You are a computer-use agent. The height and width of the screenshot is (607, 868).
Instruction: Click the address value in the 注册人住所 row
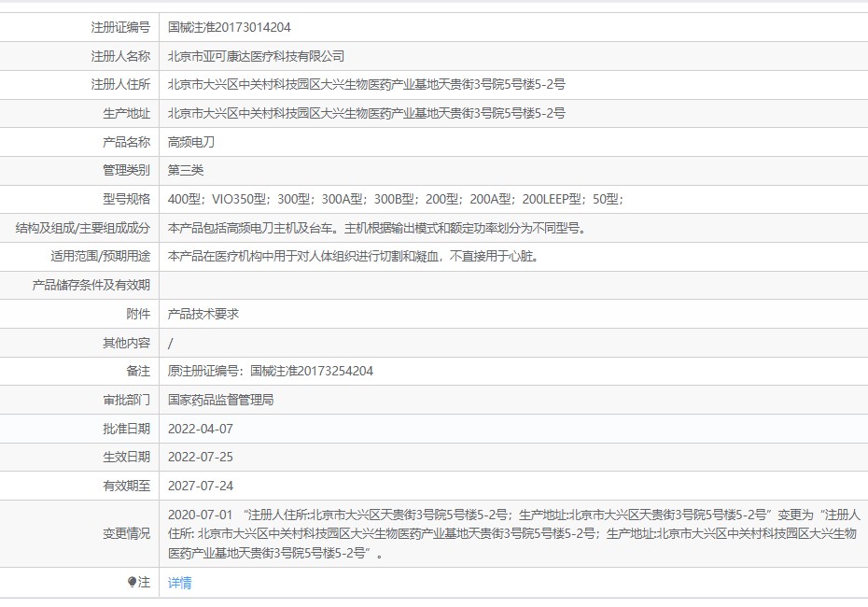click(x=367, y=84)
